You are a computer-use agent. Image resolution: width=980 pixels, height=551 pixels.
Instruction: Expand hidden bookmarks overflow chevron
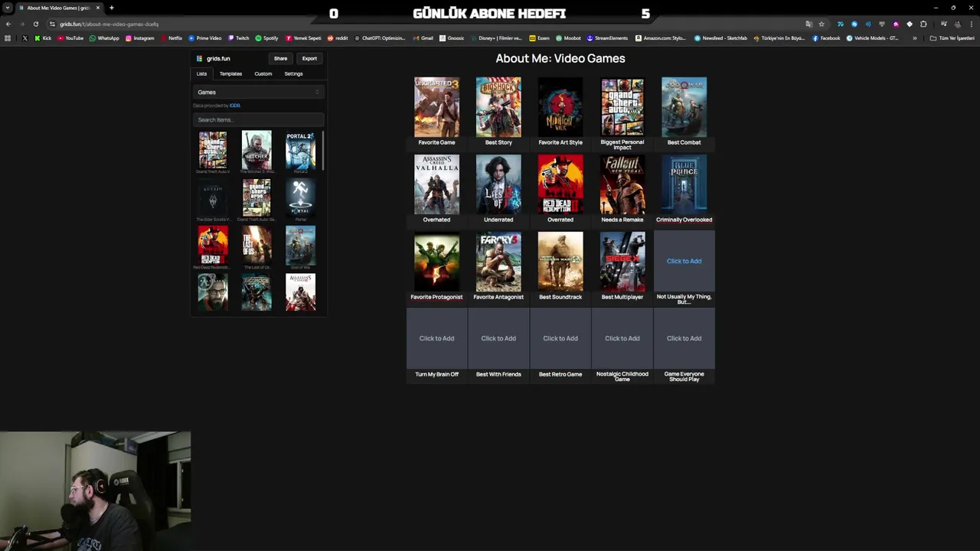coord(914,38)
